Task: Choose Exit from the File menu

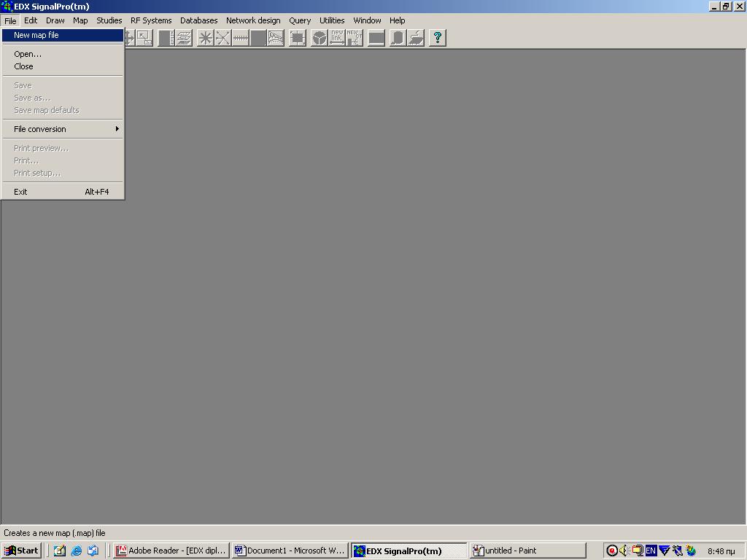Action: [63, 192]
